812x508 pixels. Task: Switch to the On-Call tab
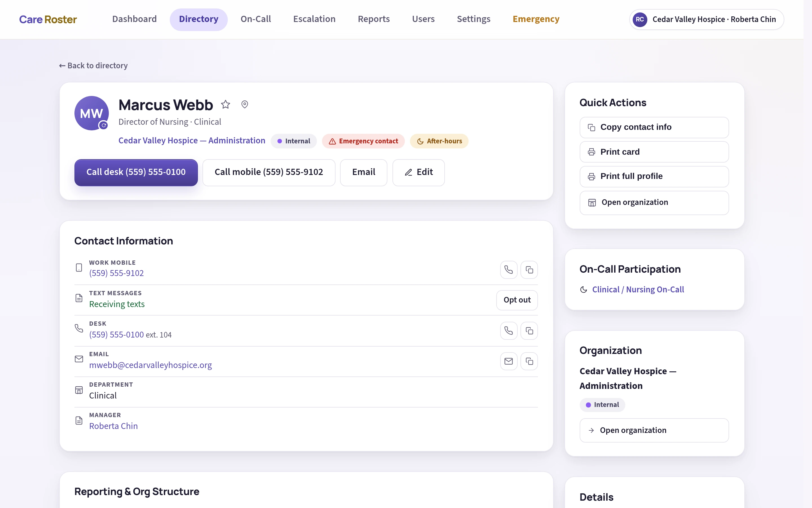(x=256, y=19)
